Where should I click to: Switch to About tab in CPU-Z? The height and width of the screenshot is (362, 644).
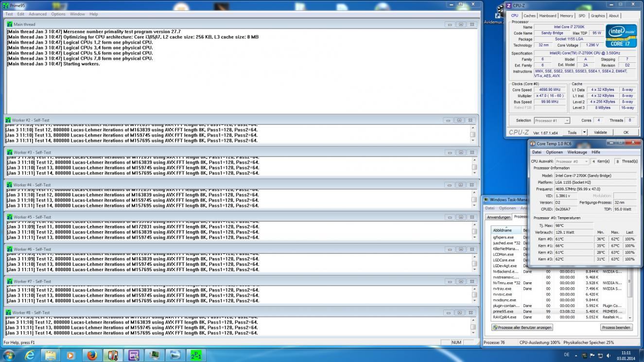614,16
